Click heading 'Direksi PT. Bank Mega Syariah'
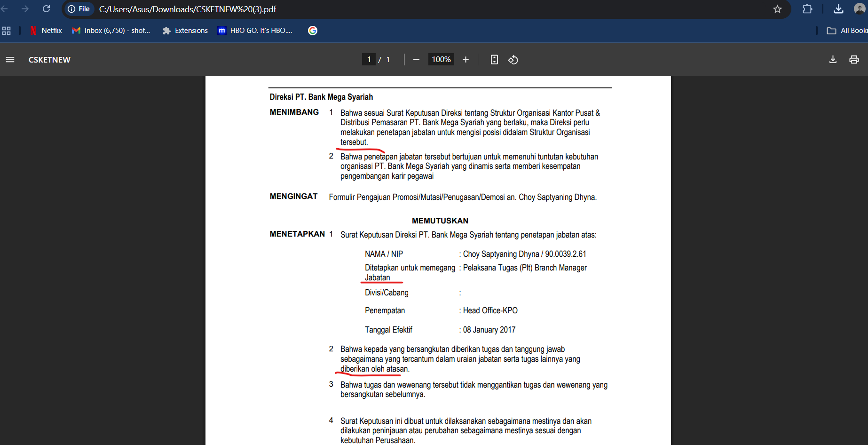This screenshot has width=868, height=445. [321, 97]
